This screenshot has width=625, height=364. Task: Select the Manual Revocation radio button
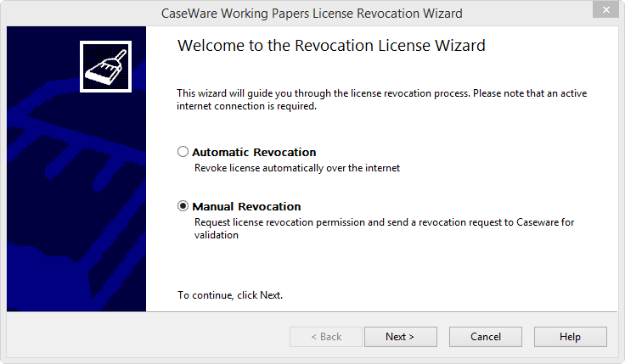183,206
